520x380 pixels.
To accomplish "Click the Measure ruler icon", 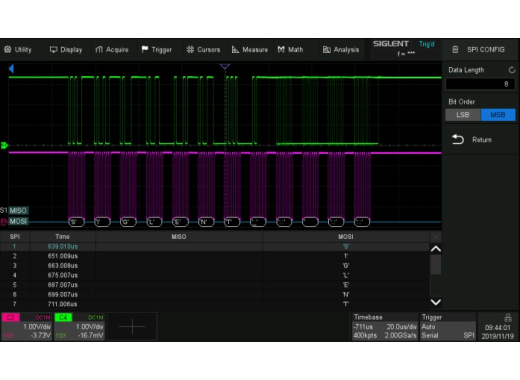I will pos(235,50).
